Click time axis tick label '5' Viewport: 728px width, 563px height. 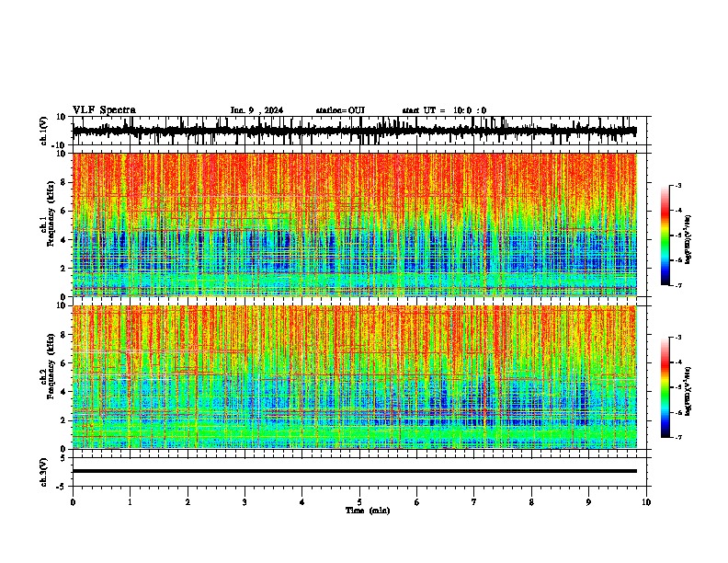click(359, 502)
